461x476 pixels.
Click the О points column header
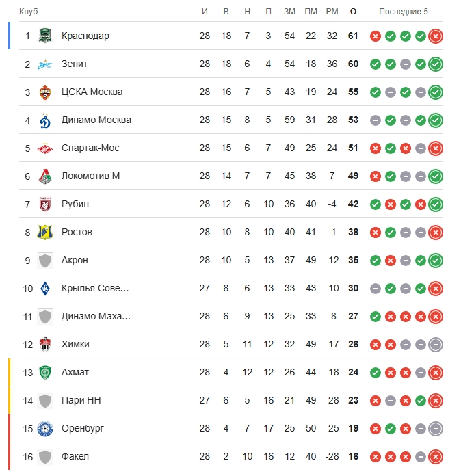(x=353, y=12)
